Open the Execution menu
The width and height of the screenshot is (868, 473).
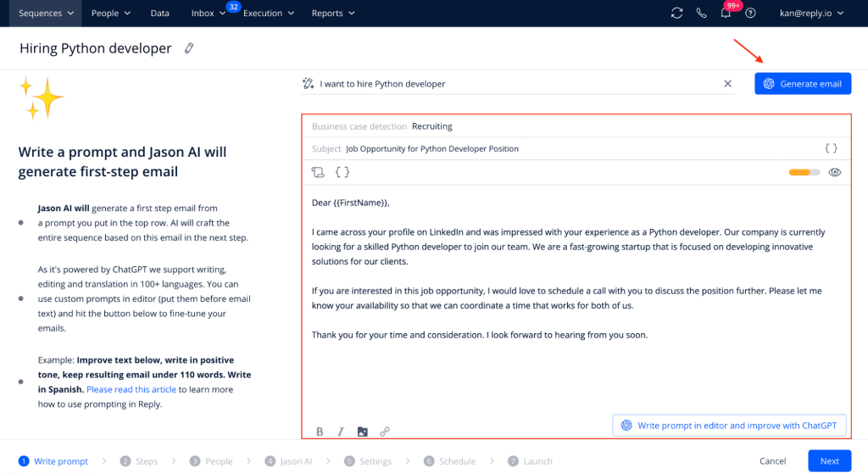coord(269,13)
